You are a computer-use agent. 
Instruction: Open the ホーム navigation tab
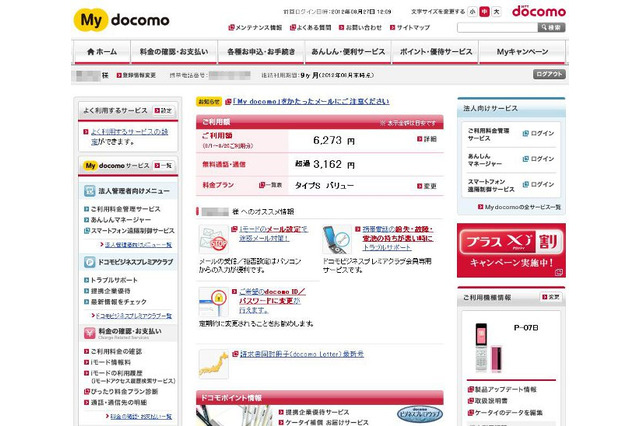[100, 51]
